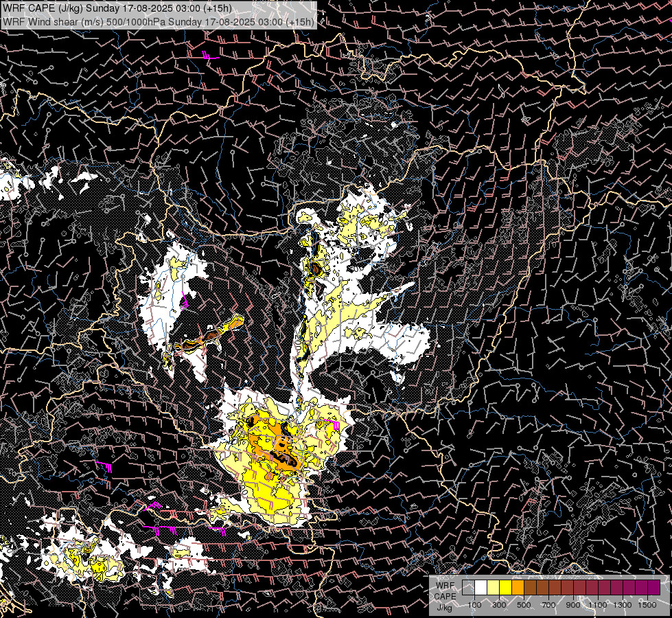Screen dimensions: 672x618
Task: Click the 500 legend tick label
Action: pos(524,605)
